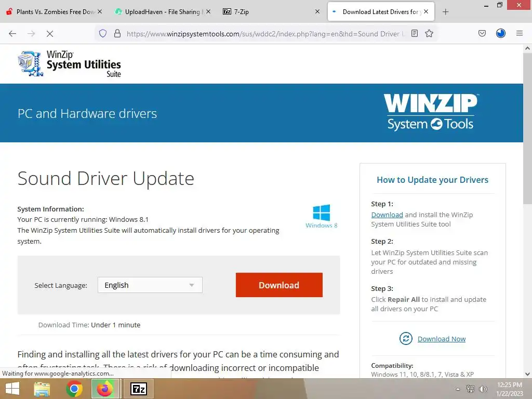Expand the Select Language dropdown
The width and height of the screenshot is (532, 399).
(150, 285)
